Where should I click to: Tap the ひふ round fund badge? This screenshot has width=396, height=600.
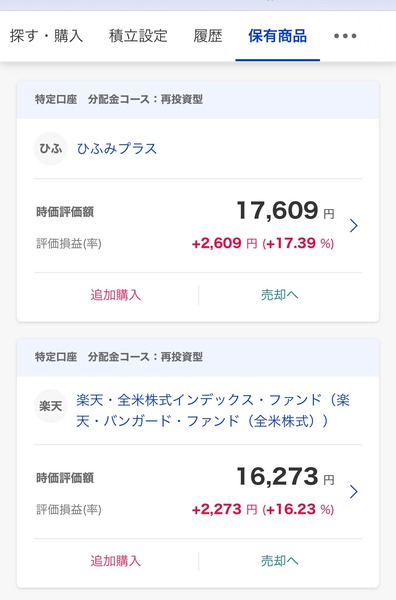[51, 148]
